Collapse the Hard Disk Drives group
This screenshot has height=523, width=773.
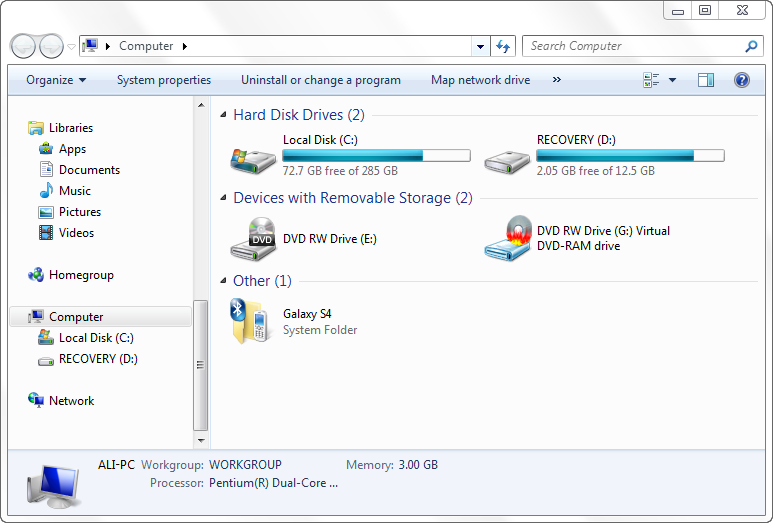point(223,115)
